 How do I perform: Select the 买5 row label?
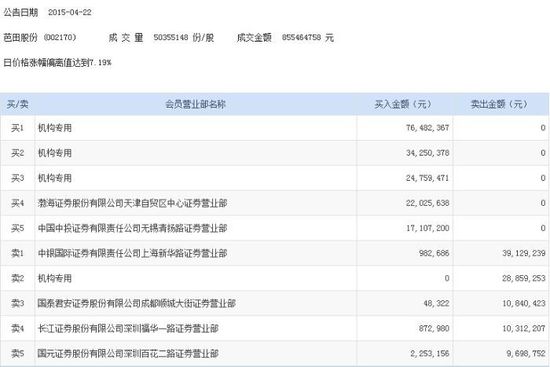pos(18,228)
